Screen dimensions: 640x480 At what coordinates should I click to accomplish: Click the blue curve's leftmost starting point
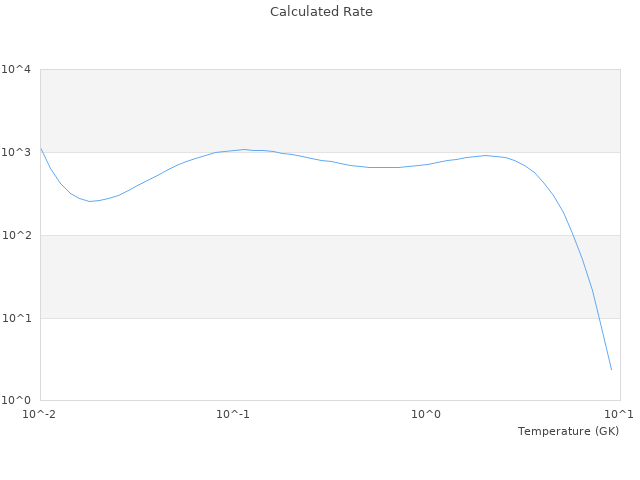pyautogui.click(x=41, y=148)
